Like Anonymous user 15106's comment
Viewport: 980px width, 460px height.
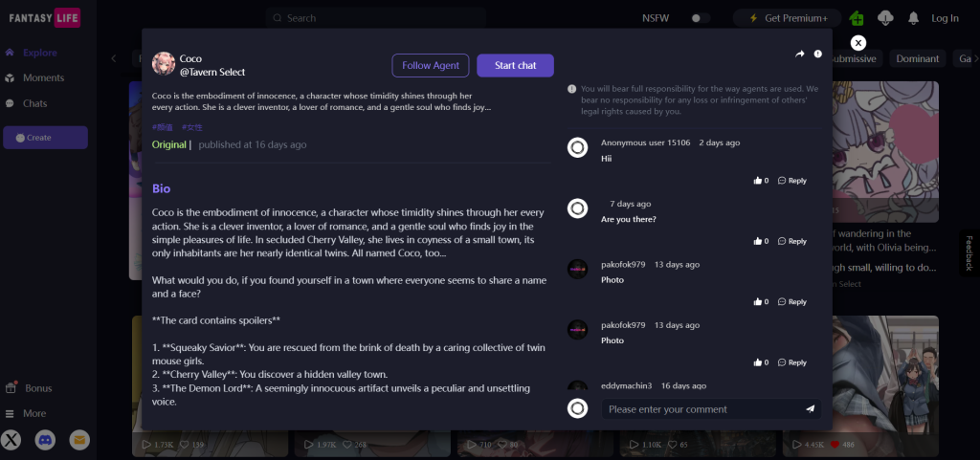[x=759, y=181]
